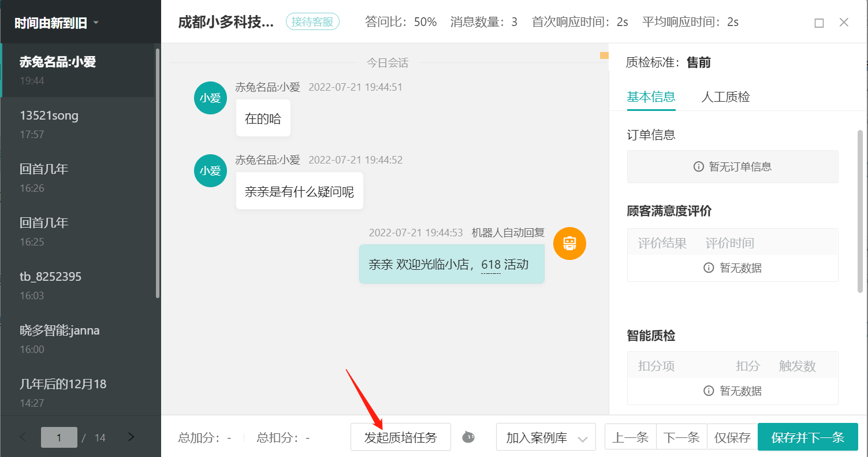Click the orange robot avatar icon

coord(569,243)
